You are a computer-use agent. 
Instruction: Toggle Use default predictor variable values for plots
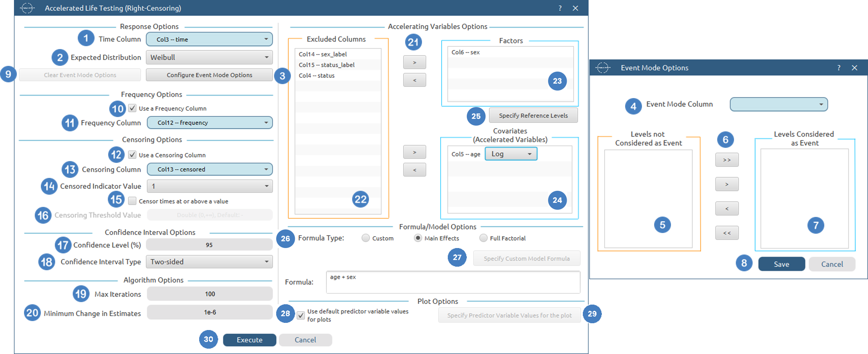301,315
